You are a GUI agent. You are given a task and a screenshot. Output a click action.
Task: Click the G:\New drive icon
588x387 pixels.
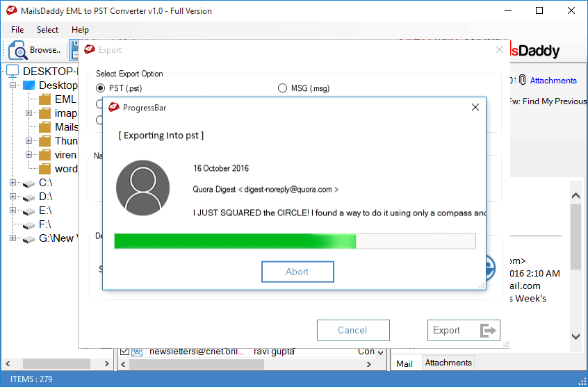pyautogui.click(x=29, y=239)
